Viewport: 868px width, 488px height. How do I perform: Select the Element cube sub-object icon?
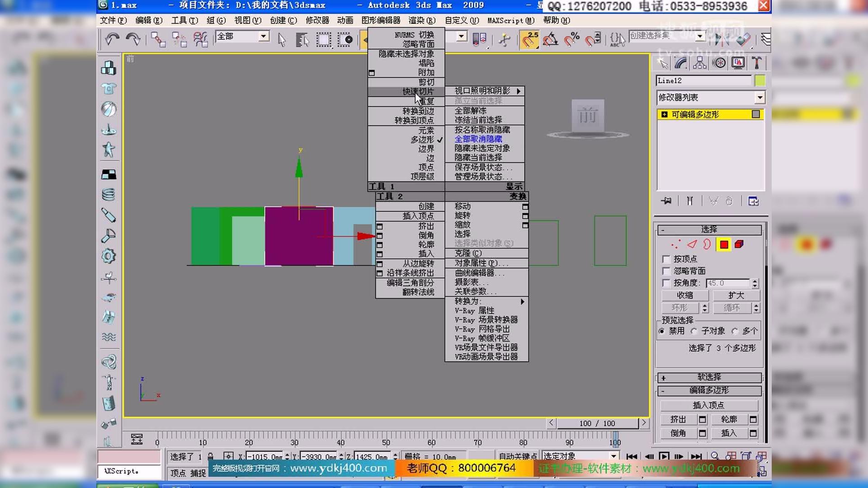click(x=740, y=244)
